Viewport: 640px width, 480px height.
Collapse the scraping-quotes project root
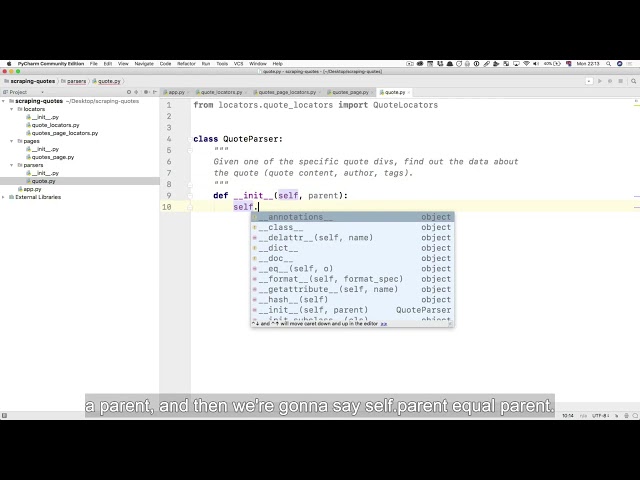click(x=4, y=101)
